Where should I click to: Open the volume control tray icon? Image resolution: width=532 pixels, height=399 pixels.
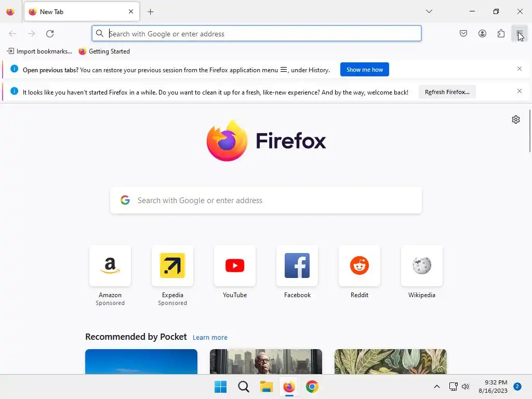pos(465,387)
